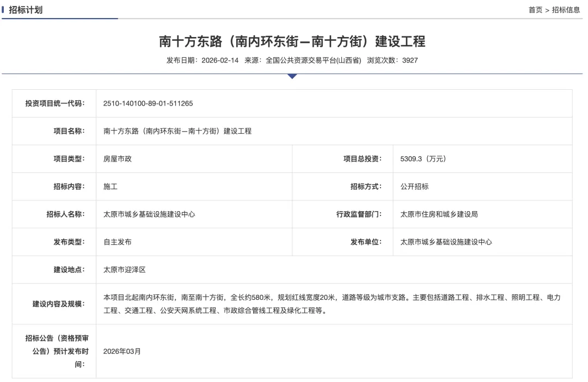588x382 pixels.
Task: Select tenderer name 太原市城乡基础设施建设中心 under 招标人名称
Action: tap(149, 214)
